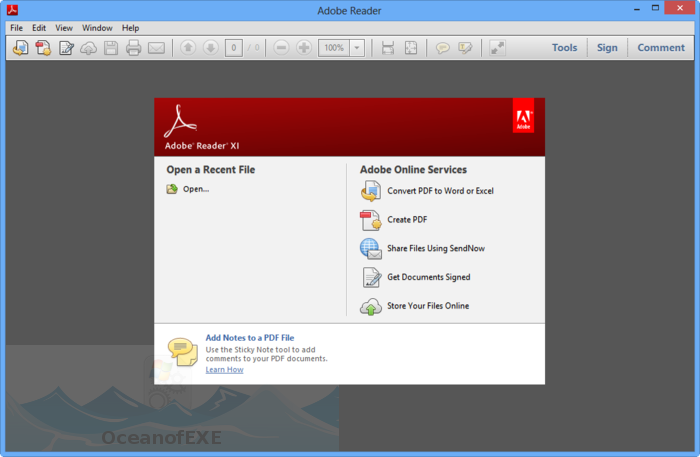
Task: Open the zoom level dropdown arrow
Action: pos(357,48)
